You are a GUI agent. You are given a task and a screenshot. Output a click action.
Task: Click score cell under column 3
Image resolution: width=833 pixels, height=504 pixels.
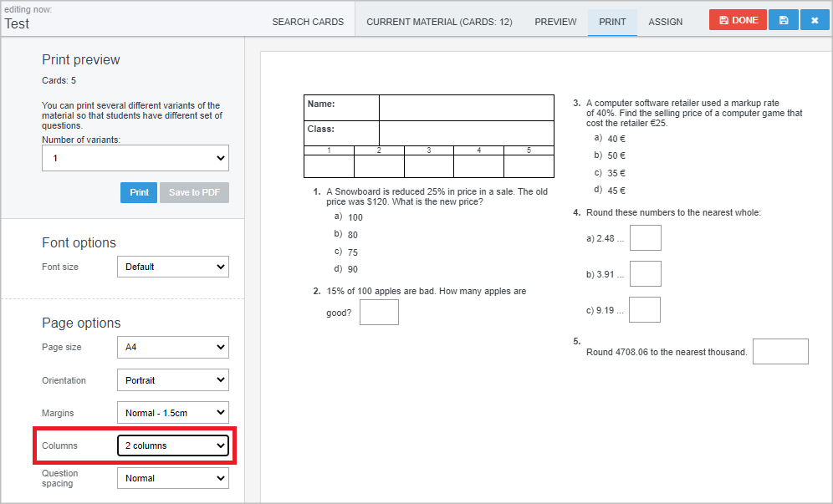(429, 166)
